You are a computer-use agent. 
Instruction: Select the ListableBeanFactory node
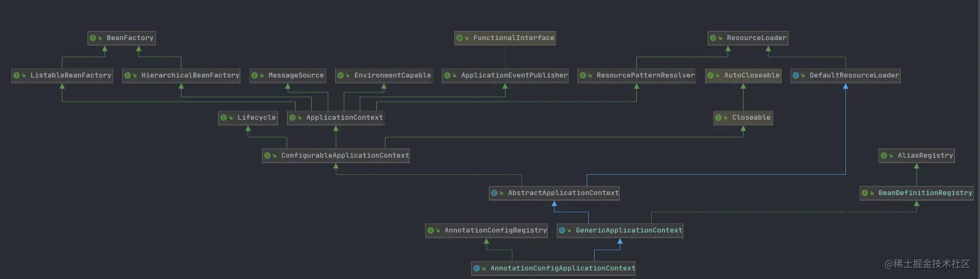62,75
